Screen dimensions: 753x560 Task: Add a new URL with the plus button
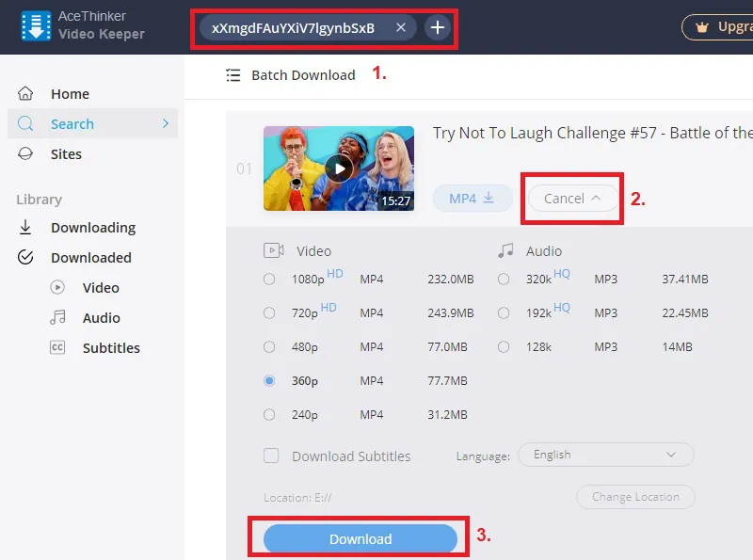coord(437,28)
